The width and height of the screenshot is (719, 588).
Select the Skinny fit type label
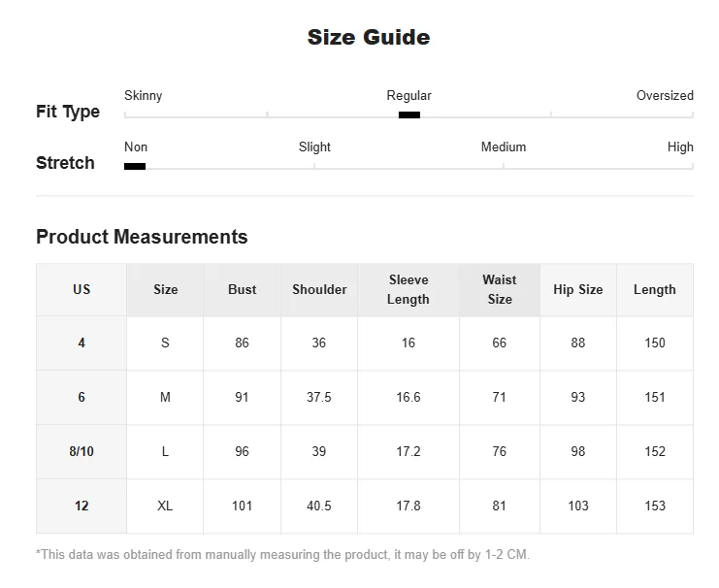(x=144, y=96)
